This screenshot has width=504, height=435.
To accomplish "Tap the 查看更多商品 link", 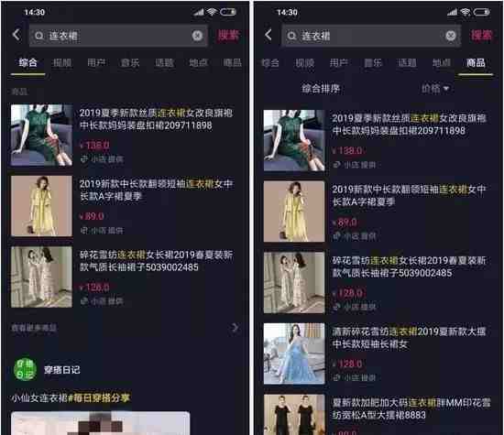I will [34, 328].
